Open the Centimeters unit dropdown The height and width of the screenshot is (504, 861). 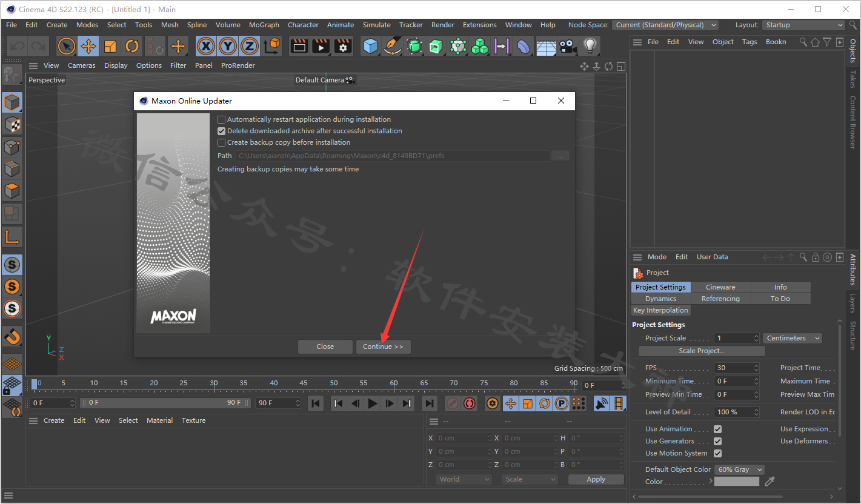coord(793,338)
